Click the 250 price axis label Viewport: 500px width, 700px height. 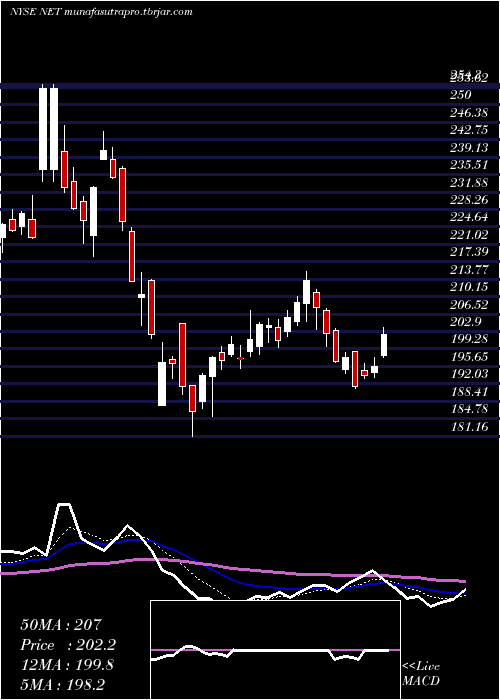[461, 95]
